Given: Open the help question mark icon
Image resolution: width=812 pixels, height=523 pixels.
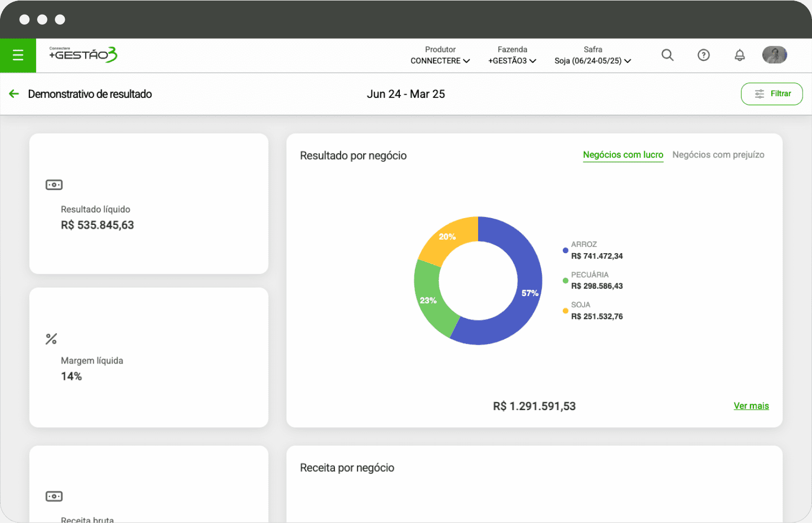Looking at the screenshot, I should 703,55.
